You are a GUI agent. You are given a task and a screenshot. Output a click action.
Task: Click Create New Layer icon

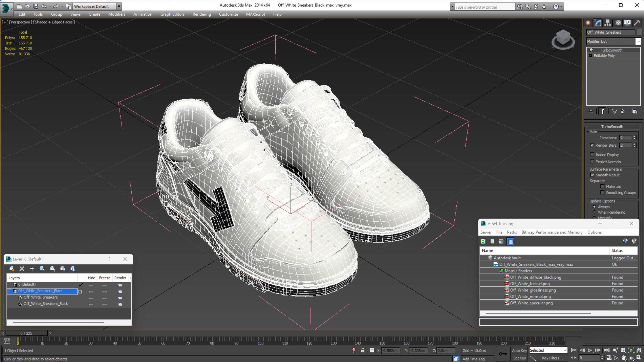coord(12,269)
